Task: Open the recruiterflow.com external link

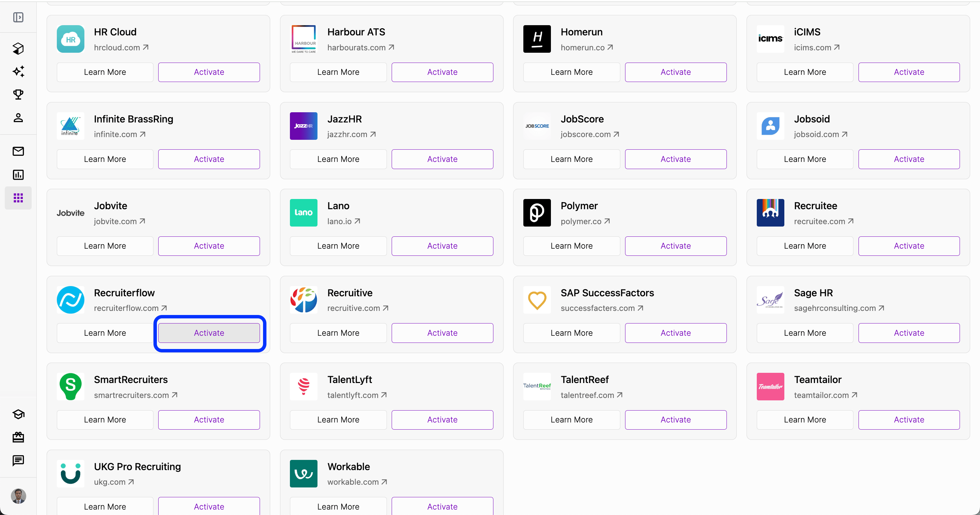Action: [x=130, y=308]
